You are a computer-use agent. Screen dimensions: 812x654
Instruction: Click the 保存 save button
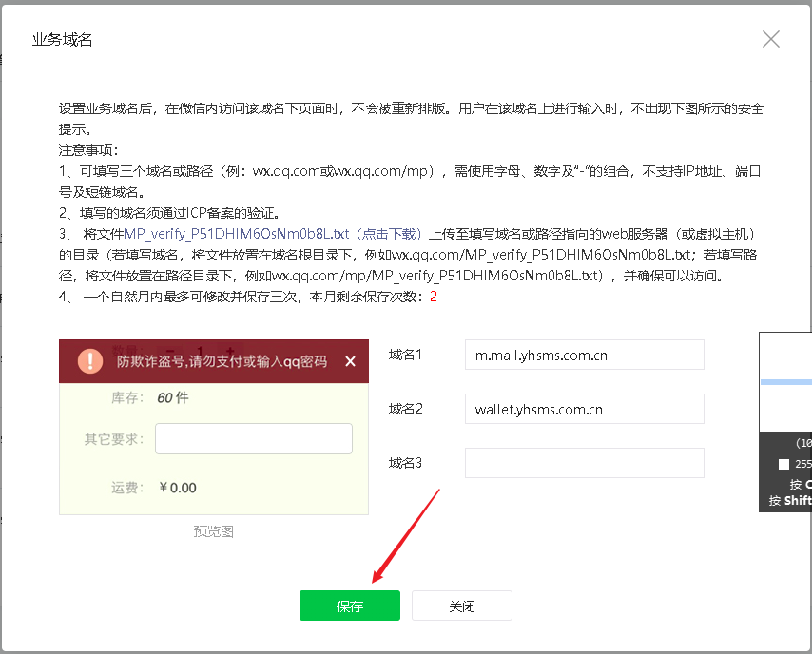(x=349, y=606)
